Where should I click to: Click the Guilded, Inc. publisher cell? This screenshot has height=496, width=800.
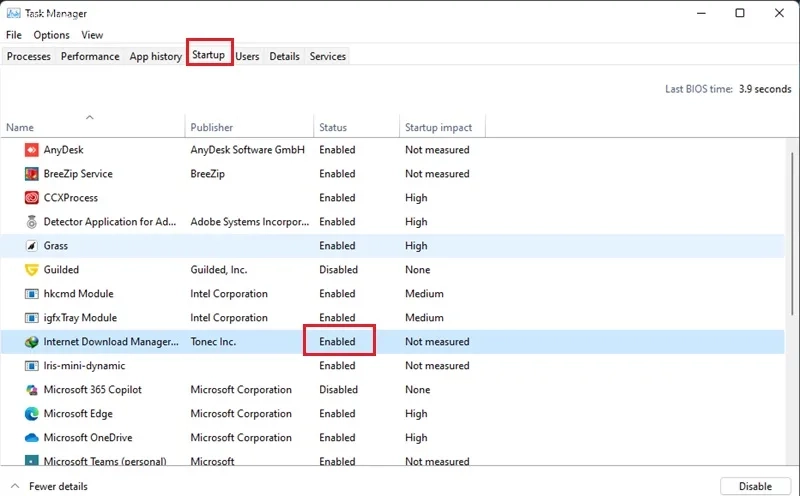tap(219, 270)
